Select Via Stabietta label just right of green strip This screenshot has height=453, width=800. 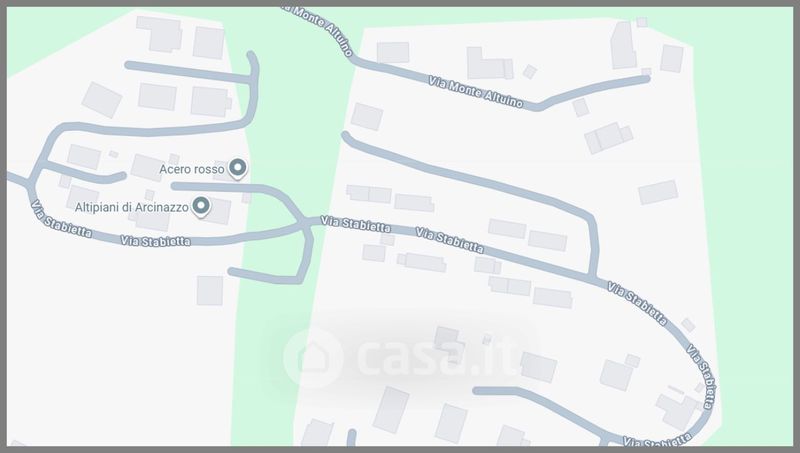click(356, 223)
